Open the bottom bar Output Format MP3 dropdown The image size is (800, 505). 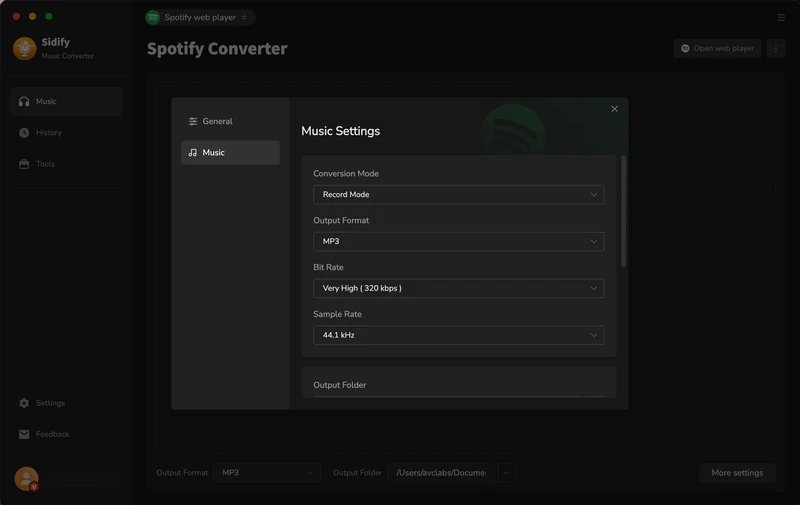267,473
